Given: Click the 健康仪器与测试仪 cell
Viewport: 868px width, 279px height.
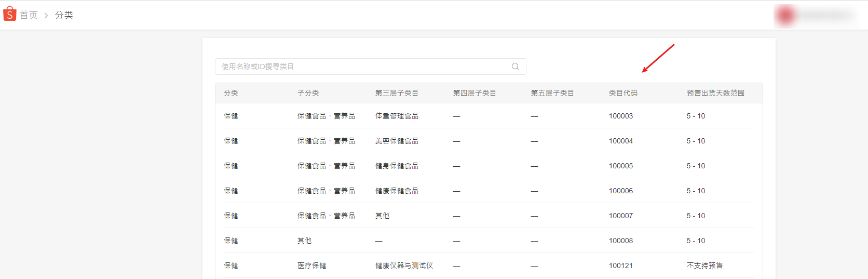Looking at the screenshot, I should (404, 265).
